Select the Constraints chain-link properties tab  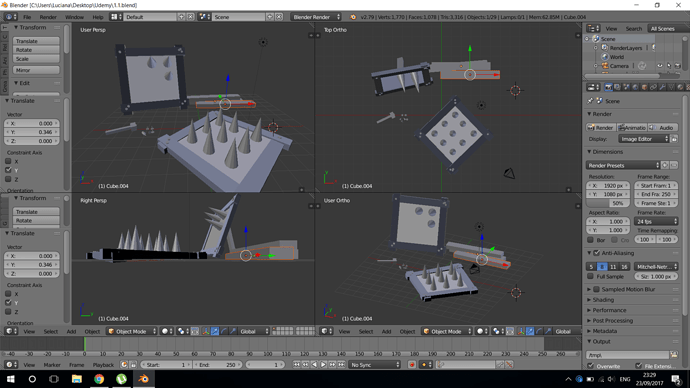653,87
